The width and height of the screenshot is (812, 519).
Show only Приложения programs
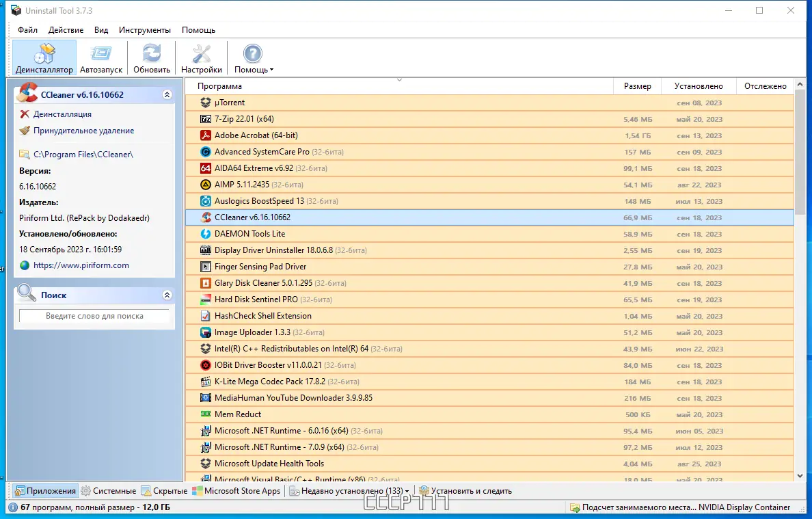tap(17, 490)
